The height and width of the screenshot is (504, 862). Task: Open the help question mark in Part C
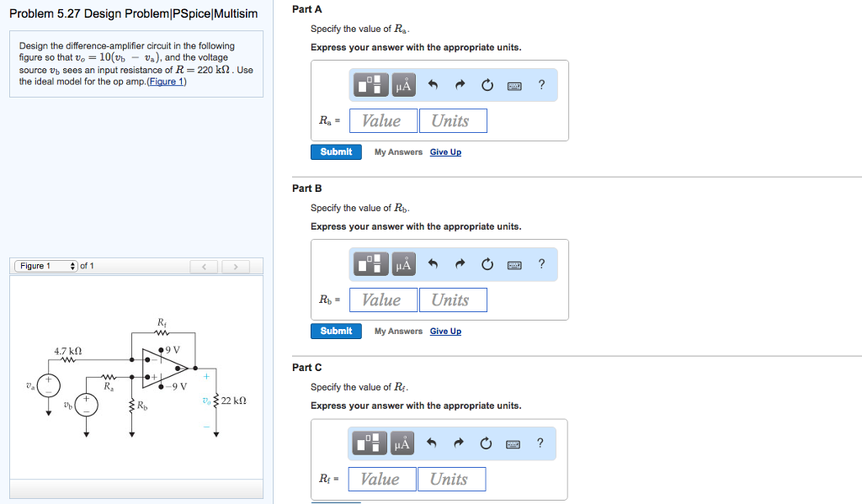point(540,443)
